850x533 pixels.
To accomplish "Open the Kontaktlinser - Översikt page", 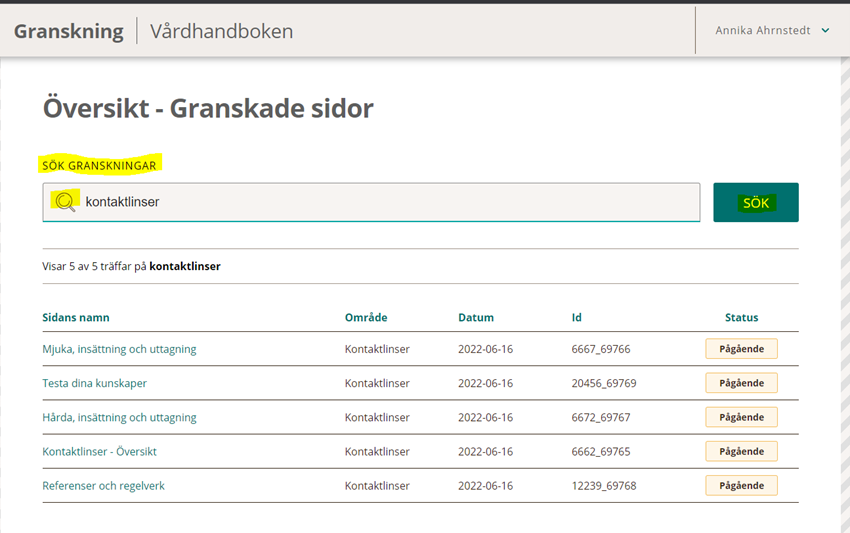I will 99,451.
